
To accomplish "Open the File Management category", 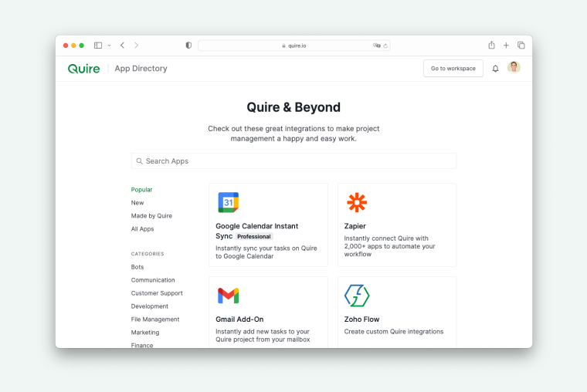I will pyautogui.click(x=155, y=319).
